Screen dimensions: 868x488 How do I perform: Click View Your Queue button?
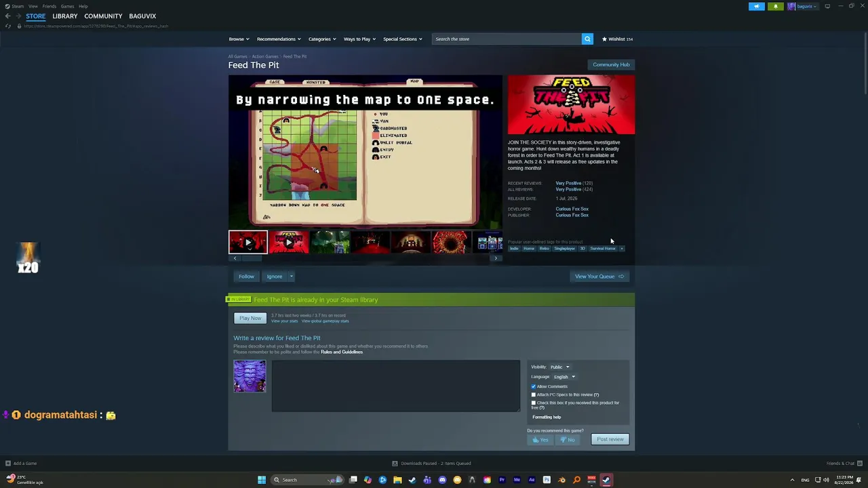point(599,277)
